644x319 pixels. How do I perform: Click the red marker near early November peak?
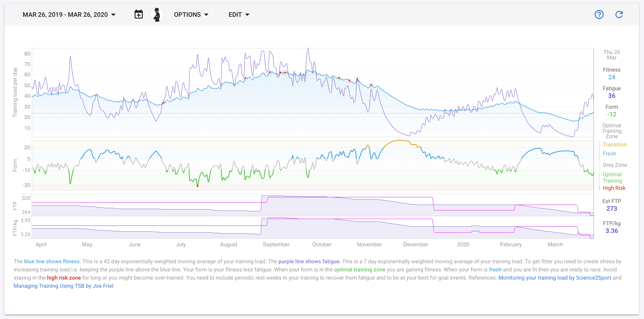tap(371, 85)
